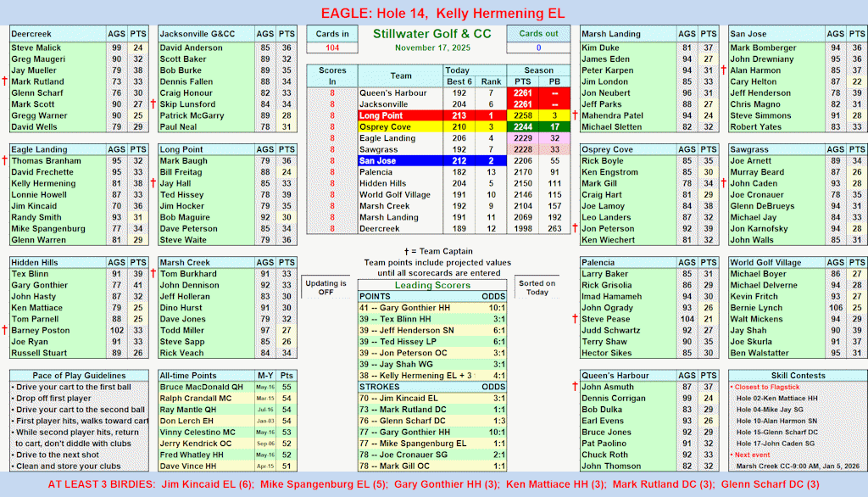Select the captain dagger next to Steve Pease
868x497 pixels.
point(575,319)
